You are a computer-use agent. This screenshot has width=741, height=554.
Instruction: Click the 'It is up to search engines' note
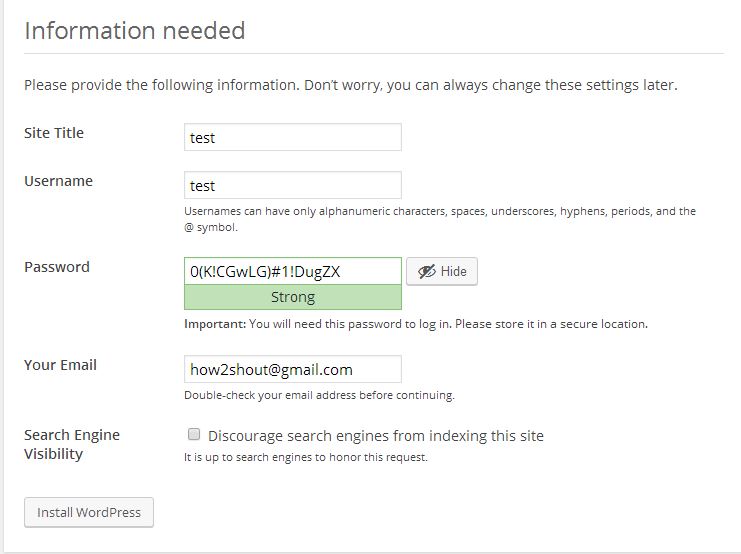click(306, 458)
